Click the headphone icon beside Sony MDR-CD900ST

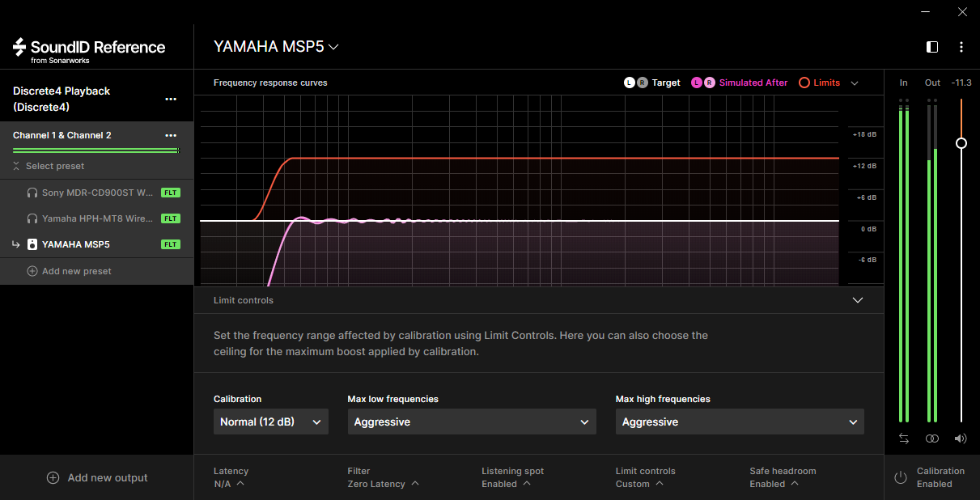tap(32, 193)
